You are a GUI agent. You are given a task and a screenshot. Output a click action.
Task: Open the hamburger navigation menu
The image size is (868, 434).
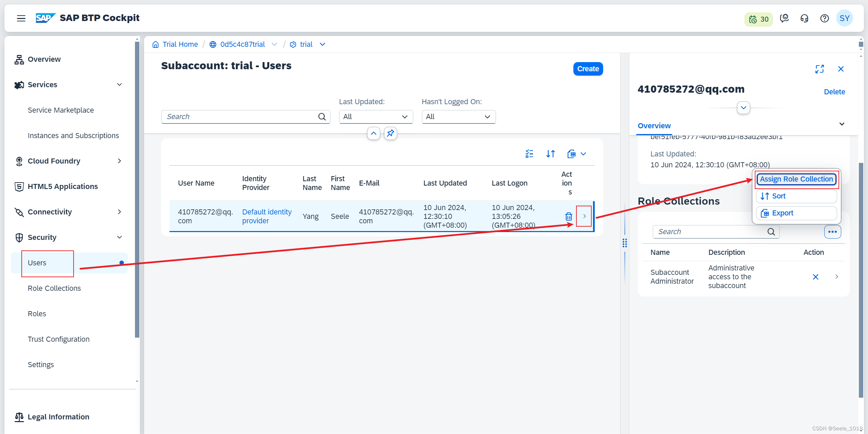pos(21,18)
